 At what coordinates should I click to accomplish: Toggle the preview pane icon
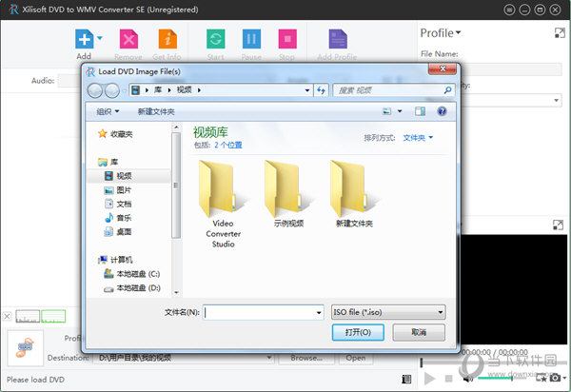coord(420,111)
